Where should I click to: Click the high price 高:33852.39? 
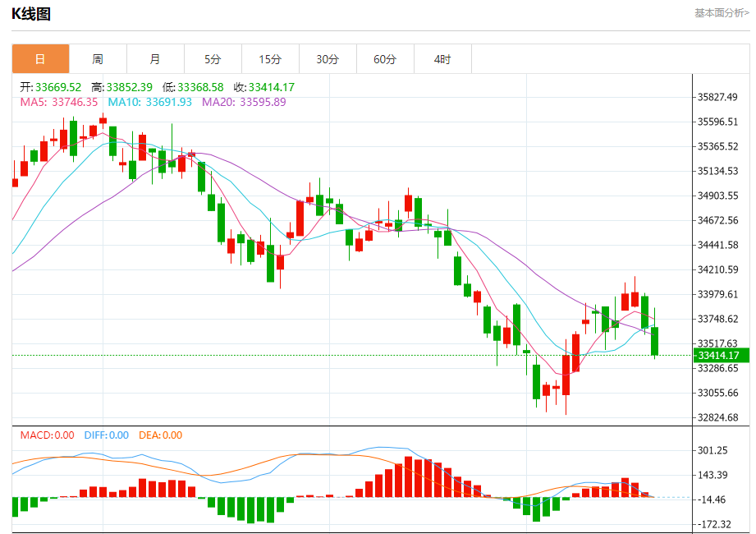pos(122,87)
